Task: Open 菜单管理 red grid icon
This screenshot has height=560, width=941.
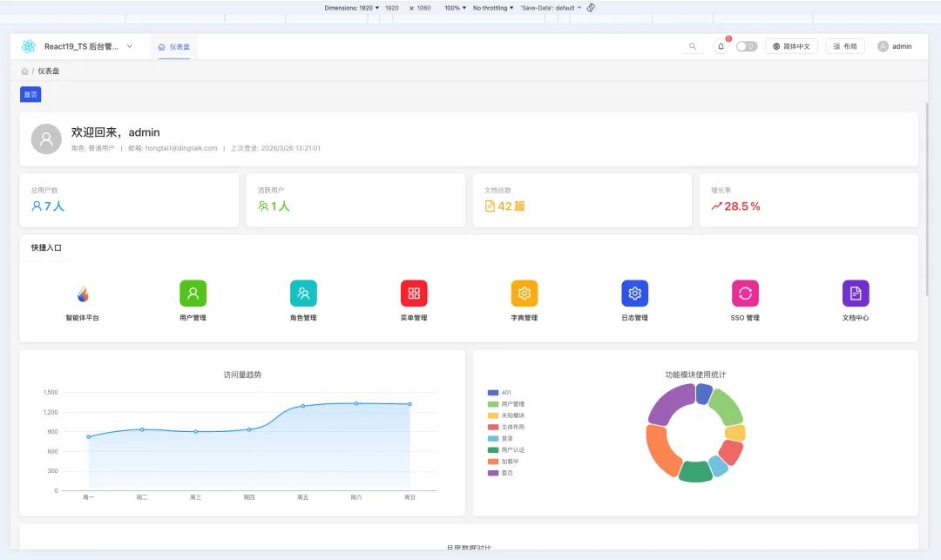Action: (414, 293)
